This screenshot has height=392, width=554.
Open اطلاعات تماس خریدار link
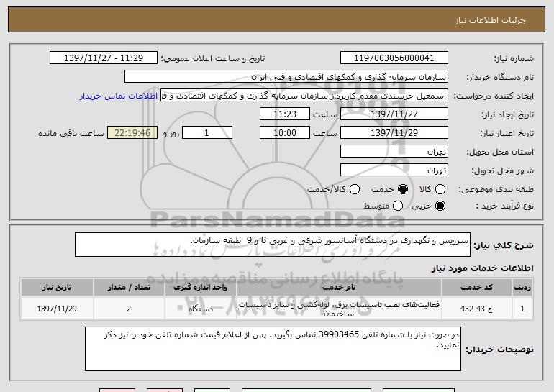click(119, 96)
